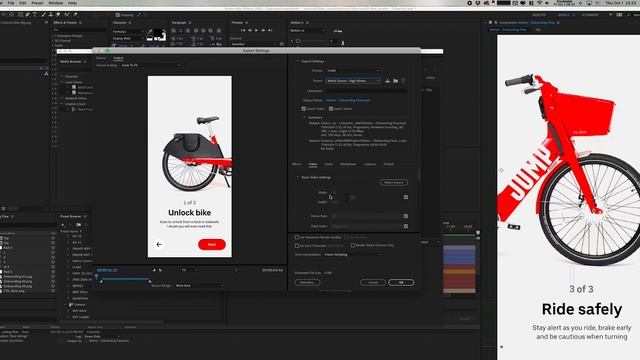
Task: Select the Puppet Pin tool in toolbar
Action: pyautogui.click(x=76, y=15)
